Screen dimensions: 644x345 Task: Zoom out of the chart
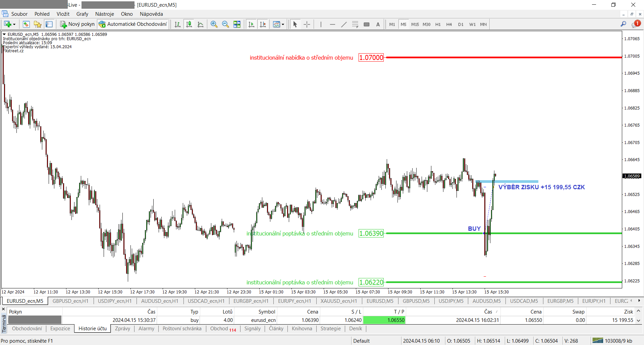coord(225,24)
